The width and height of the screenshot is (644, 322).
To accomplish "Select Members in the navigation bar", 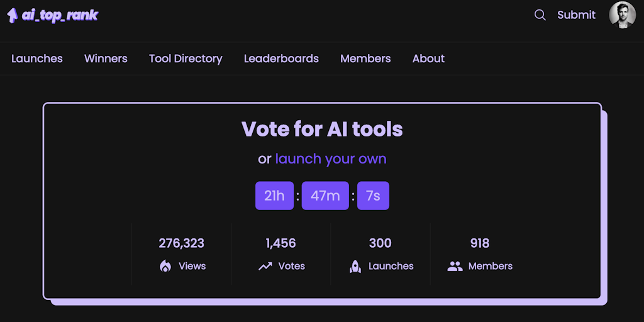I will coord(365,58).
